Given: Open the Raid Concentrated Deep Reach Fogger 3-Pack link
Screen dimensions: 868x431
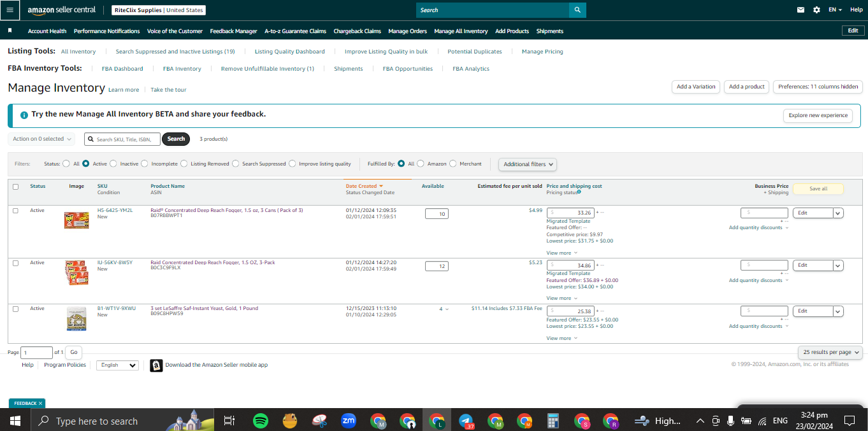Looking at the screenshot, I should (213, 262).
